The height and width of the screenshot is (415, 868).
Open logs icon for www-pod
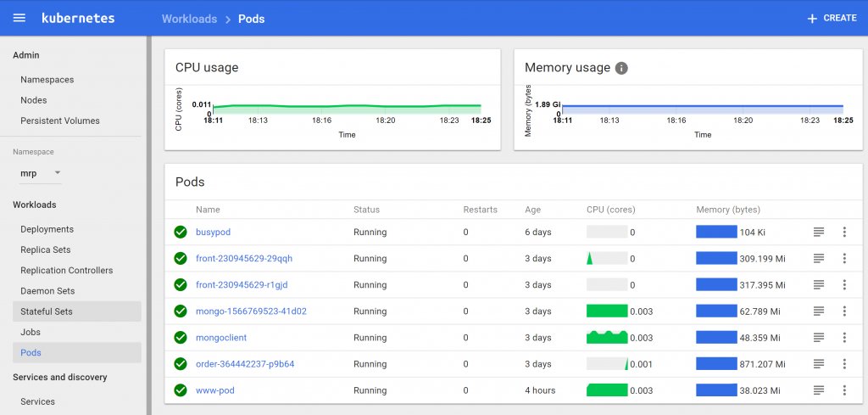pos(819,390)
